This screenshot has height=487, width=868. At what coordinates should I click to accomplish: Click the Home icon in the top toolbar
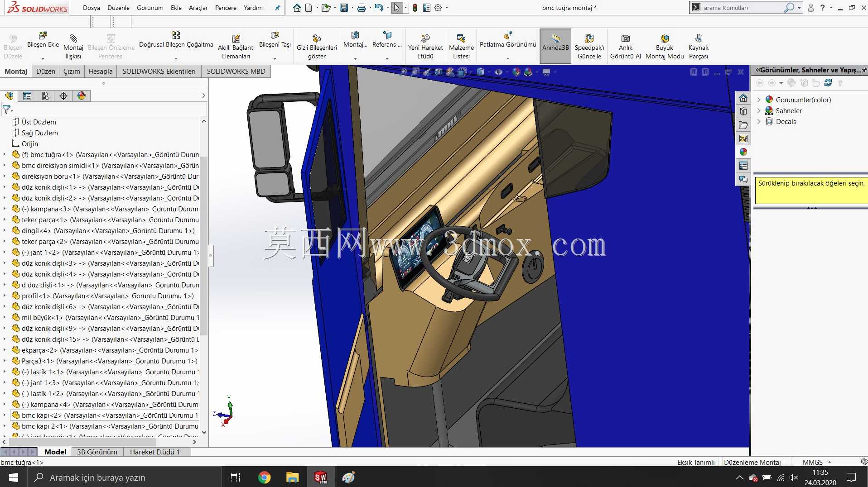point(297,8)
